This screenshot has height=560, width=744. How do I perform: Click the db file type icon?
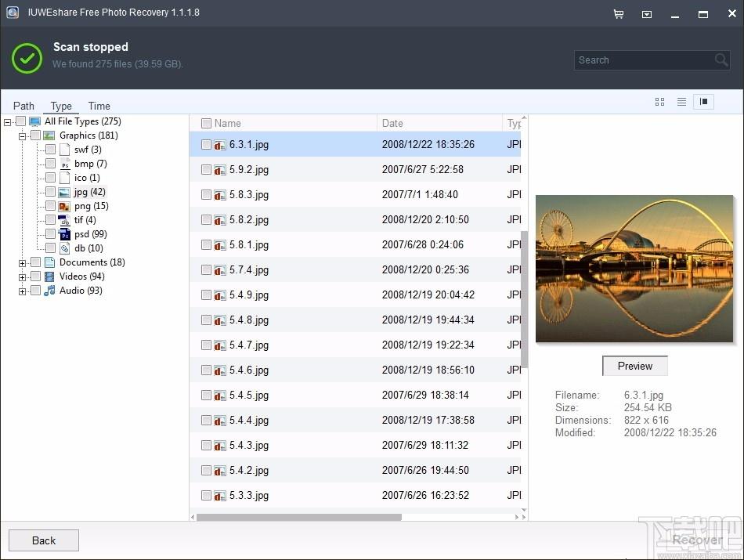coord(64,248)
